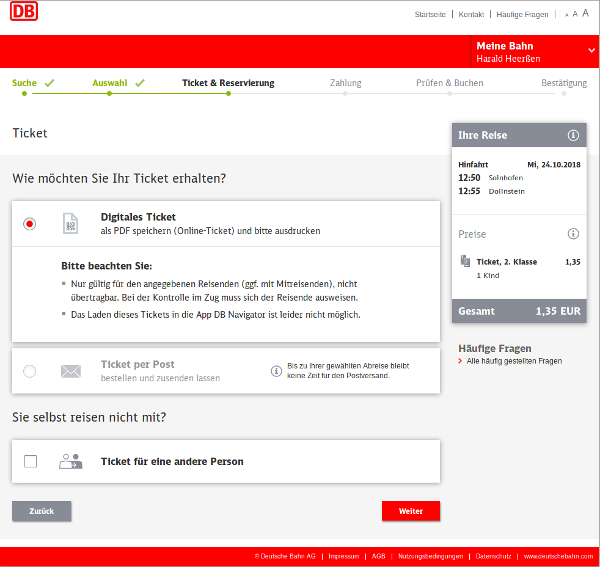This screenshot has height=567, width=600.
Task: Click the digital ticket PDF icon
Action: [x=70, y=224]
